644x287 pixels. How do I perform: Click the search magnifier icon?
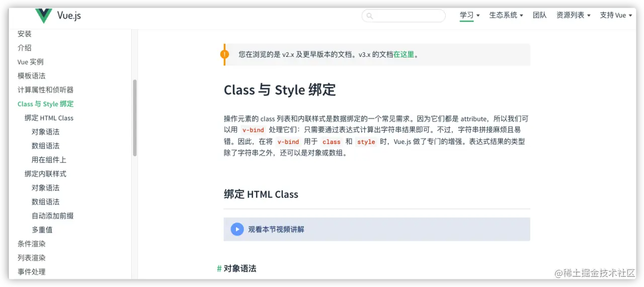370,16
